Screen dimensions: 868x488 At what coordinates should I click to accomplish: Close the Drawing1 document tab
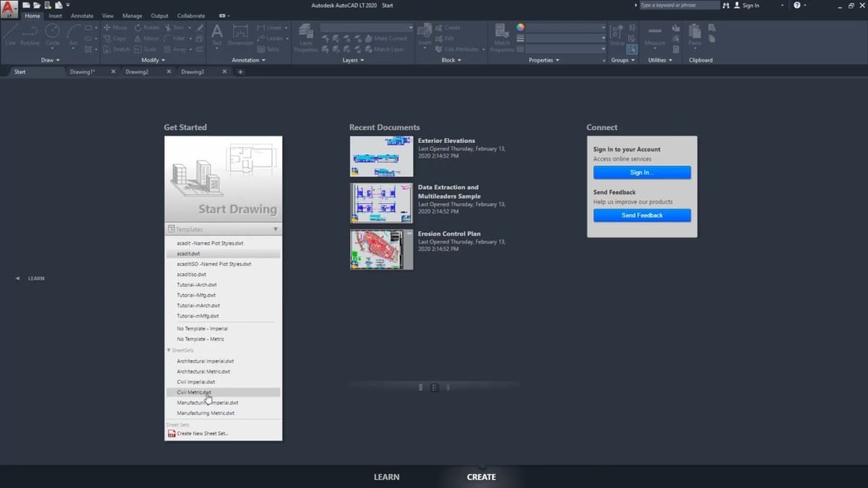113,72
